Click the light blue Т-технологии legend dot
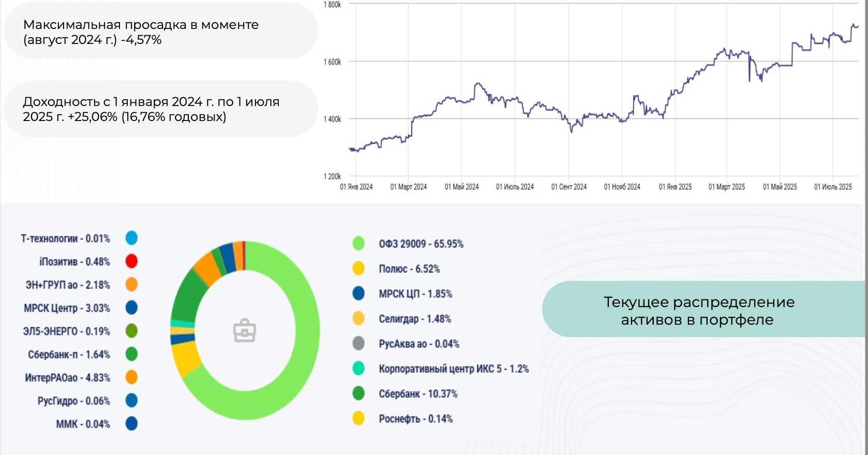868x455 pixels. tap(131, 238)
